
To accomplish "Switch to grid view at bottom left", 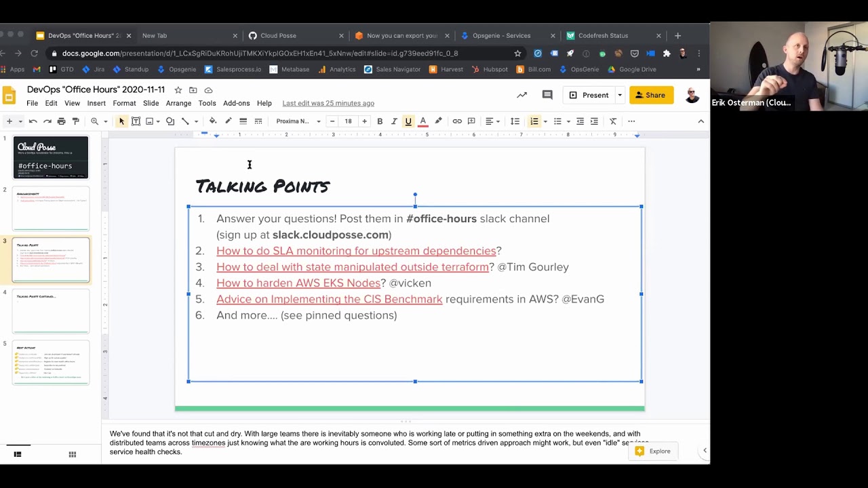I will pyautogui.click(x=72, y=454).
